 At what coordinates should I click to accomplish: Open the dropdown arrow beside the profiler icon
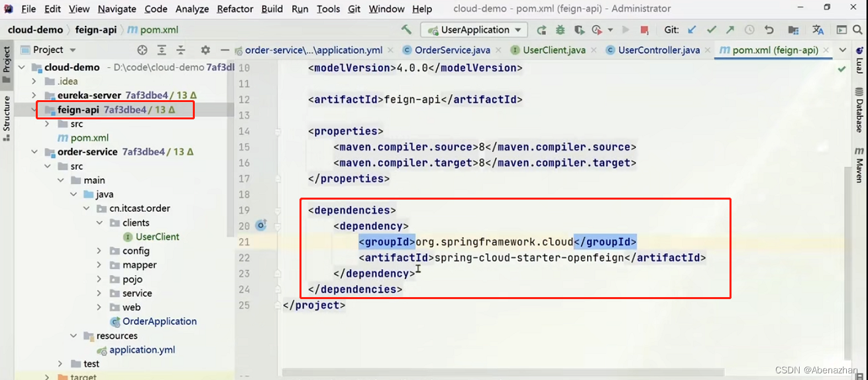pos(610,30)
